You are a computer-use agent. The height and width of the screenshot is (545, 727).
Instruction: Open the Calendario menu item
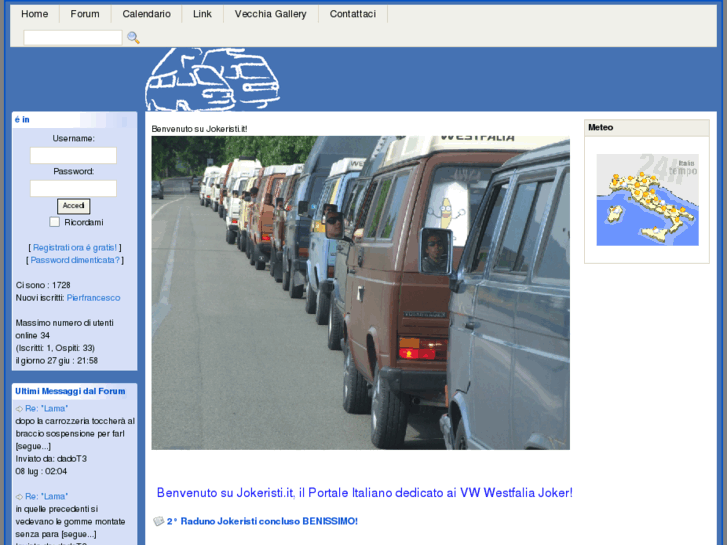pos(147,14)
